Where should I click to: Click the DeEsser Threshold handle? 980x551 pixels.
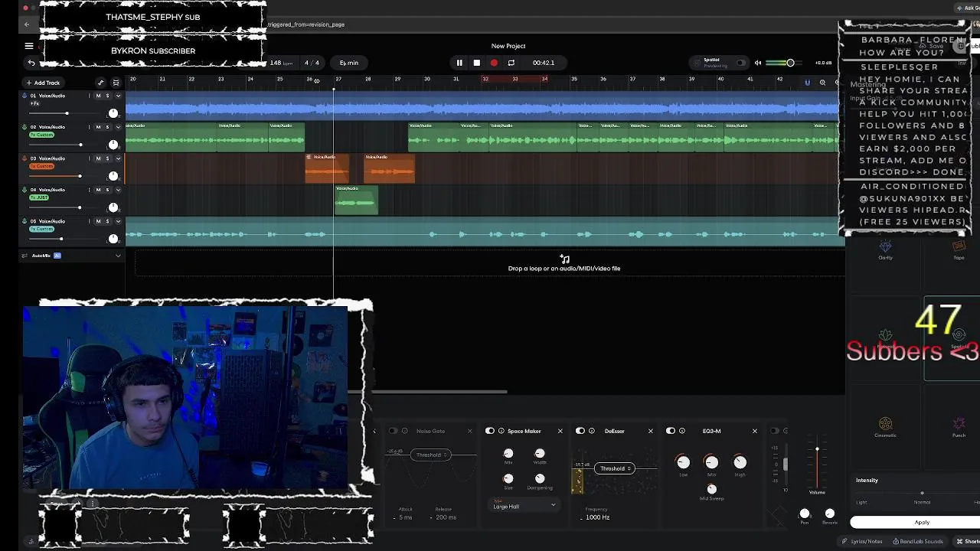click(x=614, y=468)
